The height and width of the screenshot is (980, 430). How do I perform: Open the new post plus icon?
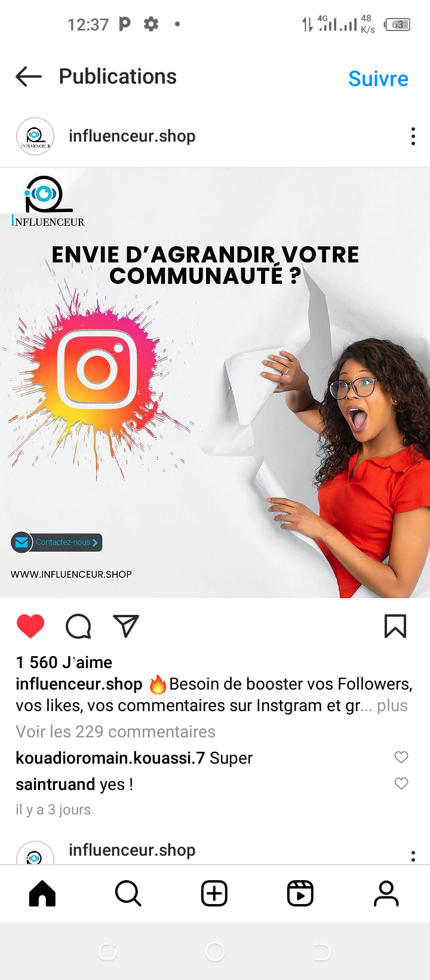point(214,894)
